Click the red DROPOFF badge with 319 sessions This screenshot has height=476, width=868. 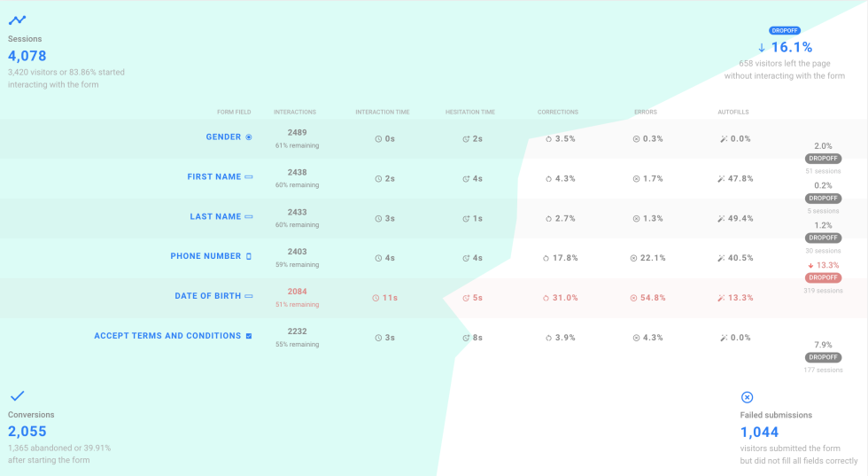823,277
